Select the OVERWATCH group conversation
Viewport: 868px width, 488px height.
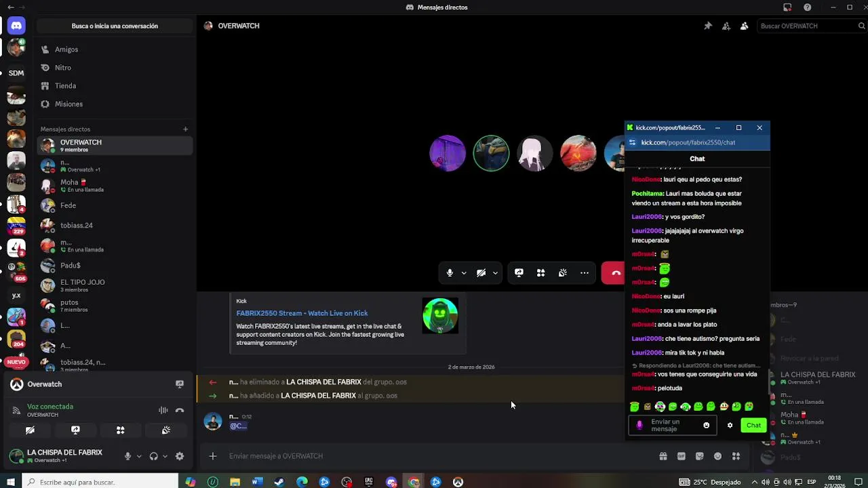click(x=115, y=145)
